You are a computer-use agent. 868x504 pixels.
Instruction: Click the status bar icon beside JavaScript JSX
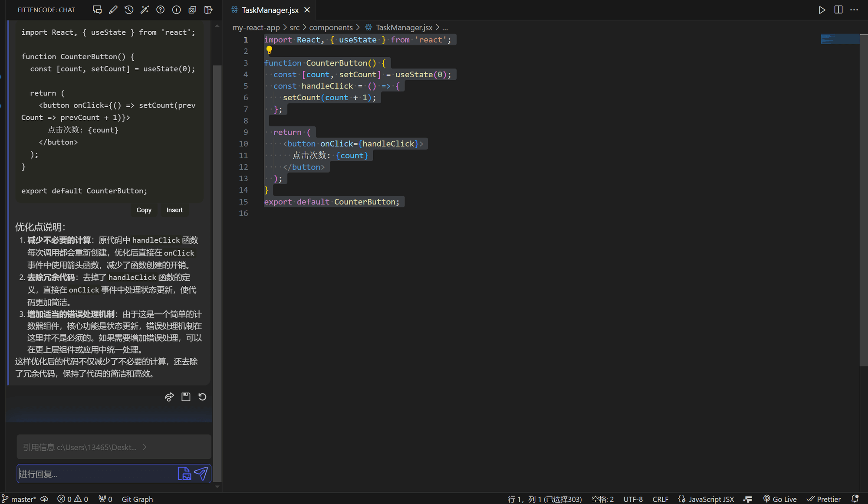click(x=748, y=499)
